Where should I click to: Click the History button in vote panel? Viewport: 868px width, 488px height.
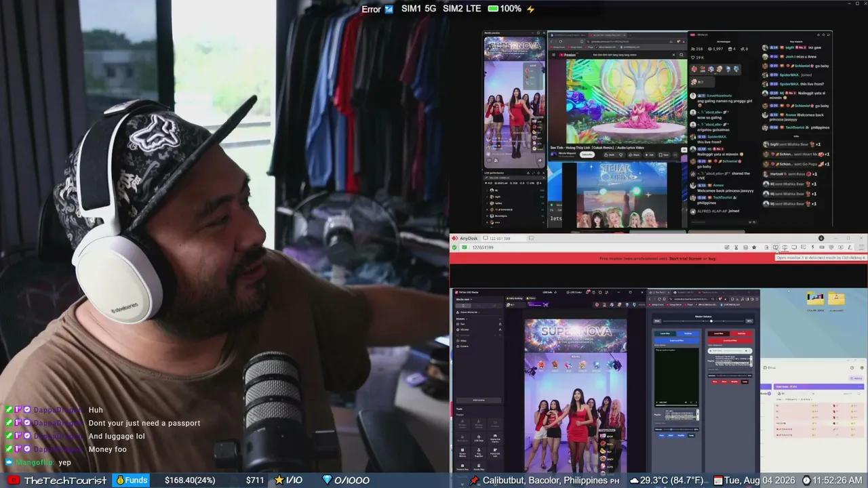pyautogui.click(x=856, y=378)
